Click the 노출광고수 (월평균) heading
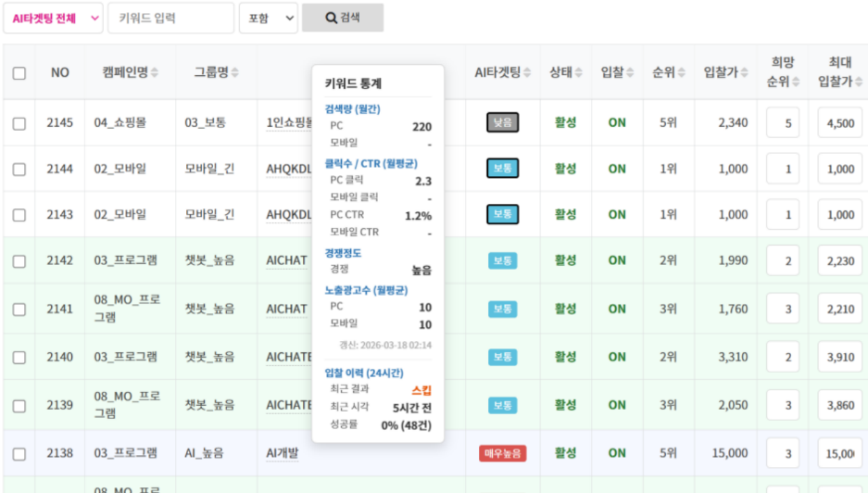 pos(366,290)
